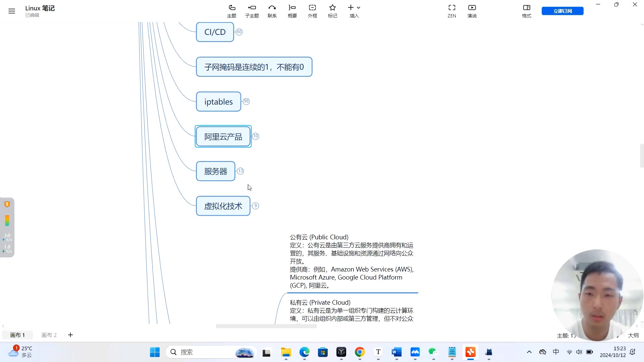Open Microsoft Word from the taskbar

(x=396, y=352)
